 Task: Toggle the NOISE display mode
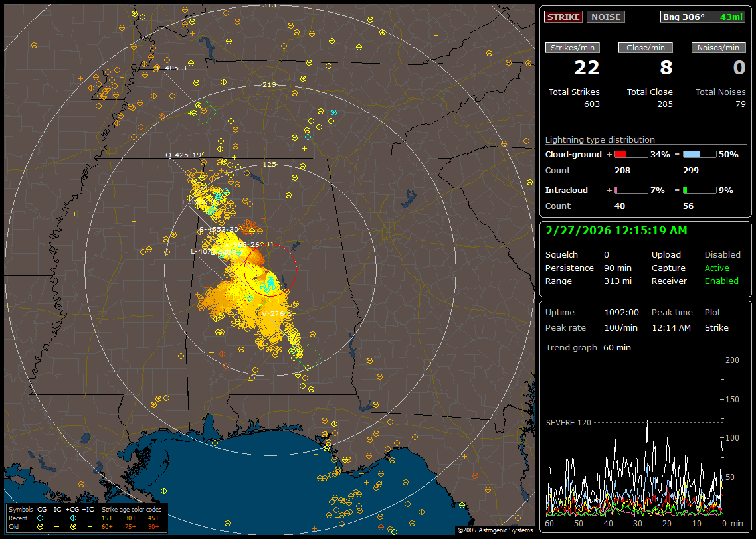tap(605, 17)
